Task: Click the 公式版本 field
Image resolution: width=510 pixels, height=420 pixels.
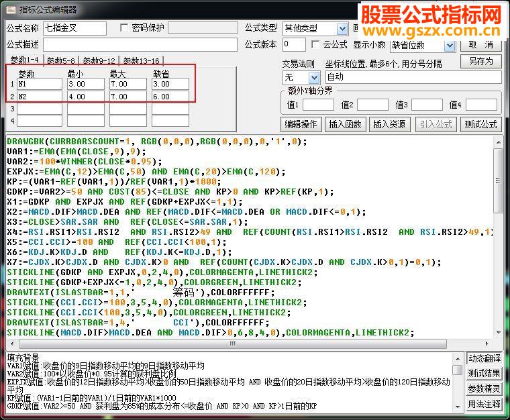Action: point(294,44)
